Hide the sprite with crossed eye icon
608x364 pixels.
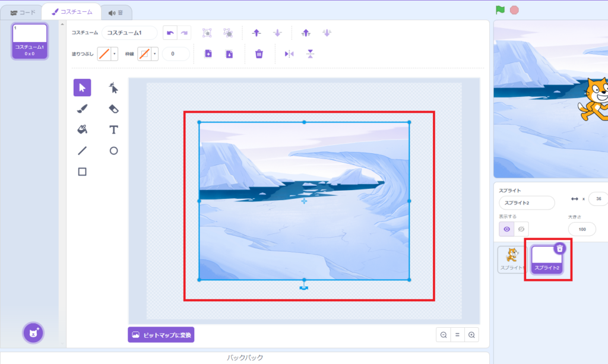(x=521, y=229)
